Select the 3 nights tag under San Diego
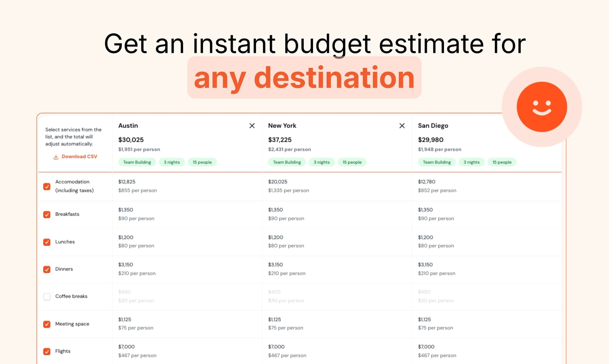Viewport: 609px width, 364px height. (x=471, y=162)
